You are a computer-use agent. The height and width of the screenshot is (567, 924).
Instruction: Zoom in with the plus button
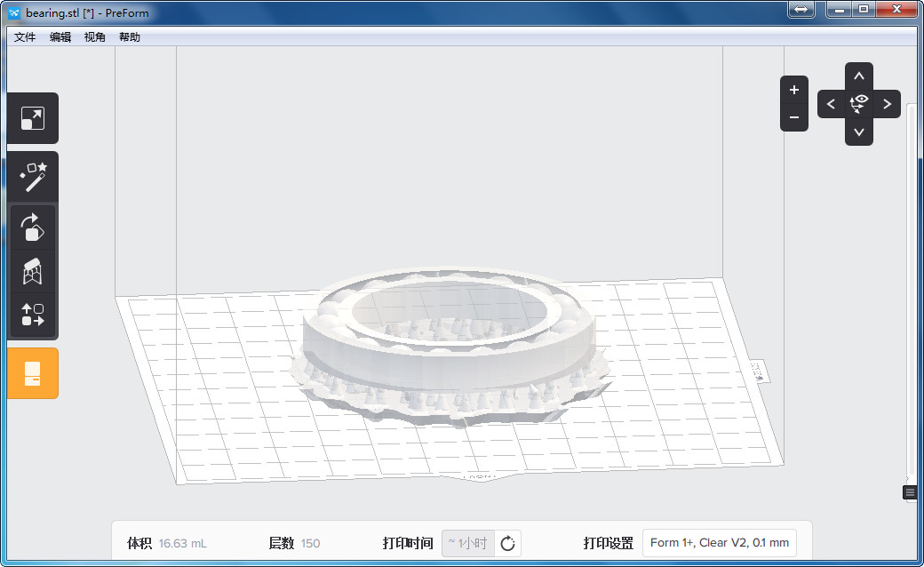point(793,90)
